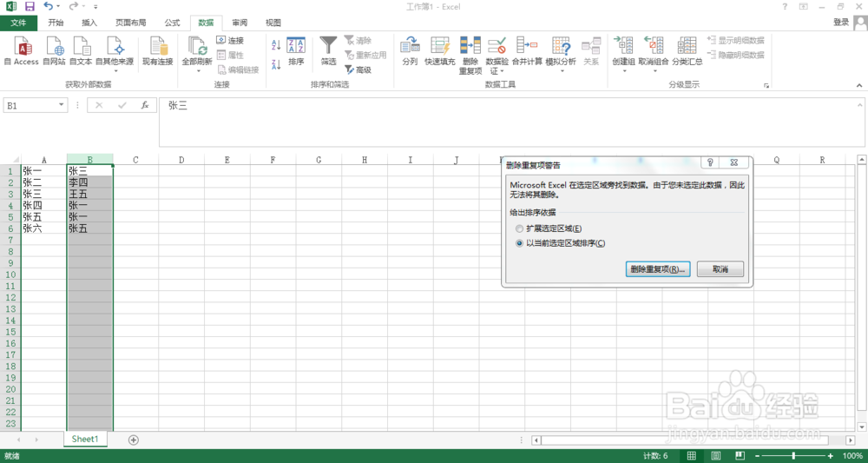Click the Subtotal (分类汇总) icon
Viewport: 868px width, 463px height.
point(687,45)
